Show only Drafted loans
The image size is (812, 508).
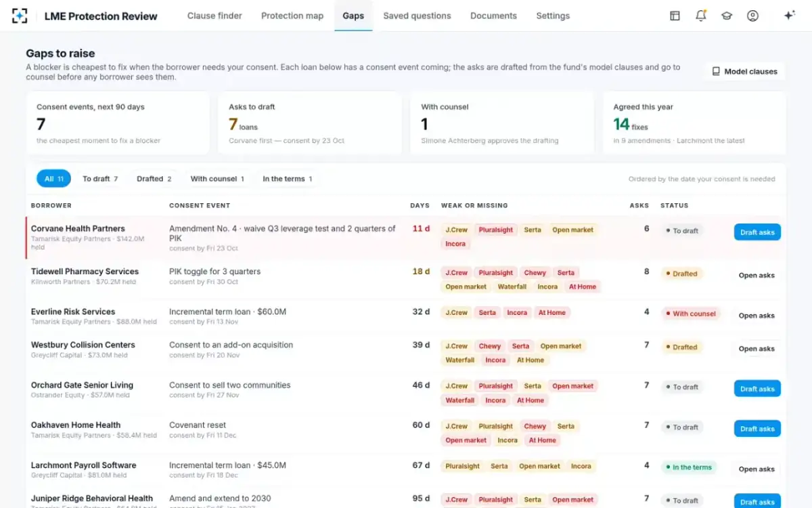pyautogui.click(x=154, y=179)
